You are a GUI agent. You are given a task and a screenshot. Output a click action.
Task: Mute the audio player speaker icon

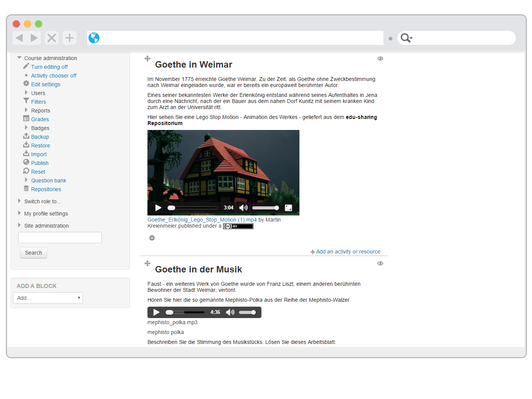(230, 312)
